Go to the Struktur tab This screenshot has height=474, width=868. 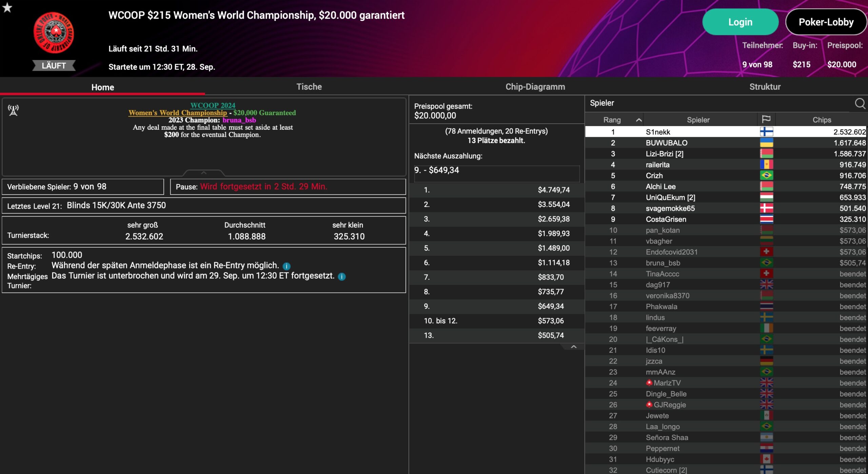765,87
